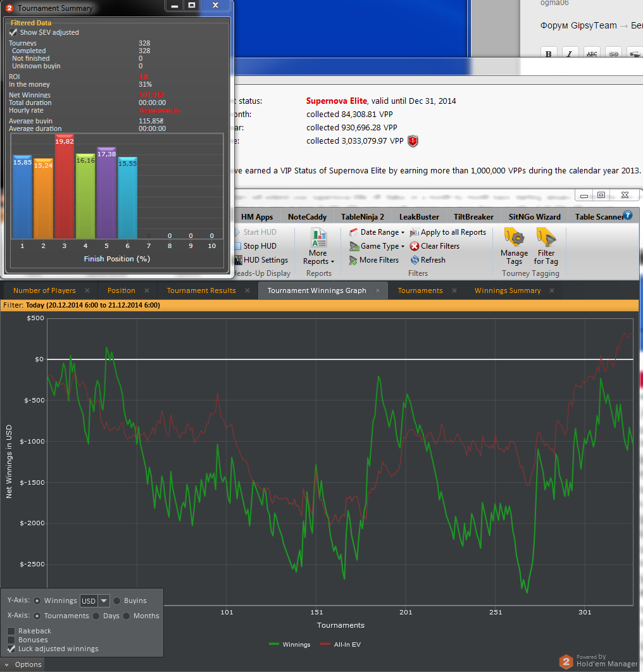
Task: Uncheck Luck adjusted winnings
Action: pos(11,649)
